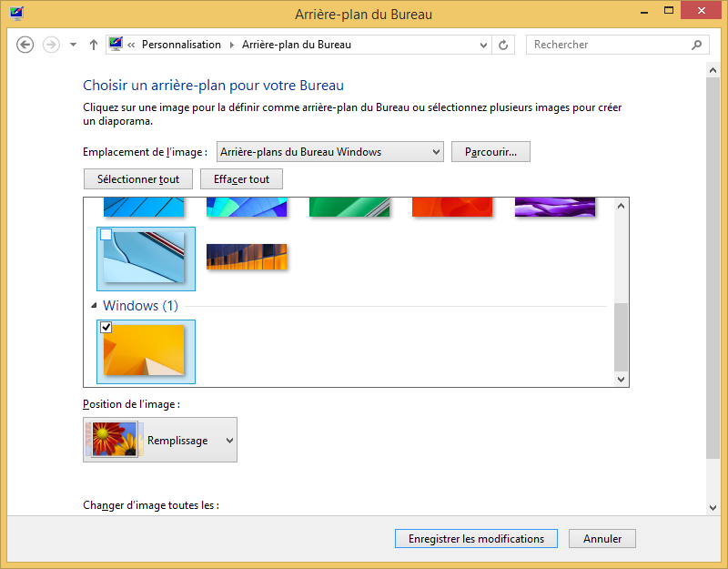Open the breadcrumb arrow after Personnalisation
The image size is (728, 569).
click(x=232, y=45)
